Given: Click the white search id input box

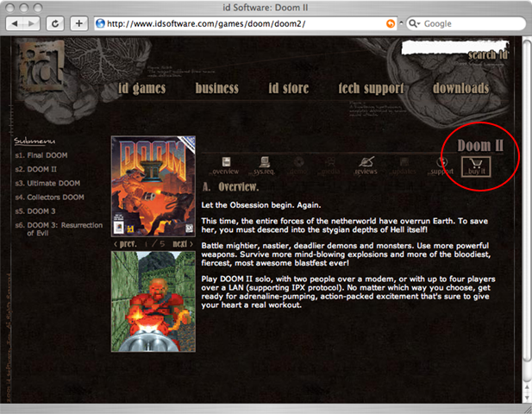Looking at the screenshot, I should click(x=454, y=47).
